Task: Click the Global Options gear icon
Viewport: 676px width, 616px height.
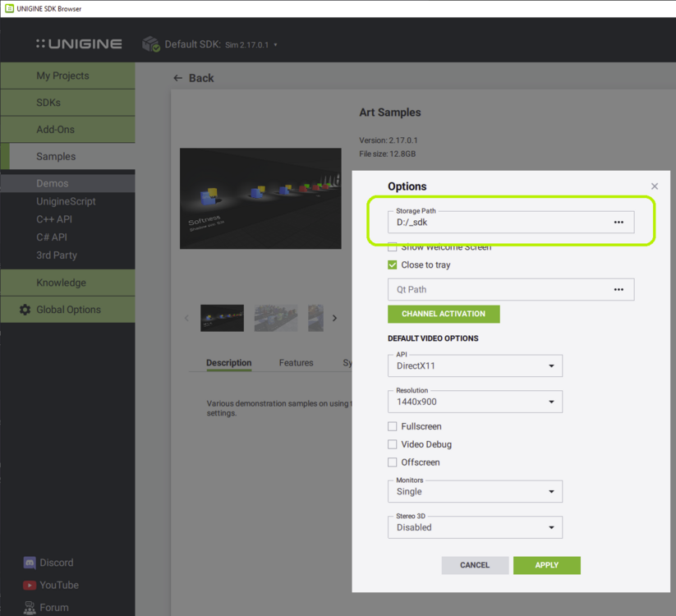Action: (x=25, y=310)
